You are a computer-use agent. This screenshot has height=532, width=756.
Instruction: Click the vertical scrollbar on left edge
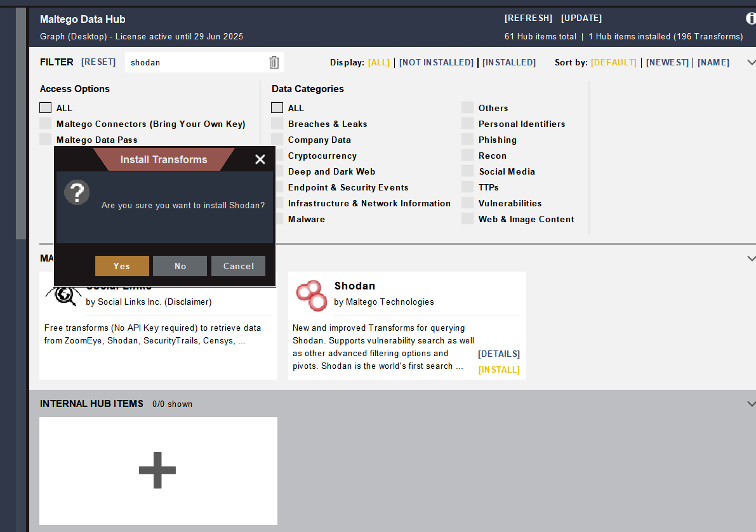point(21,123)
